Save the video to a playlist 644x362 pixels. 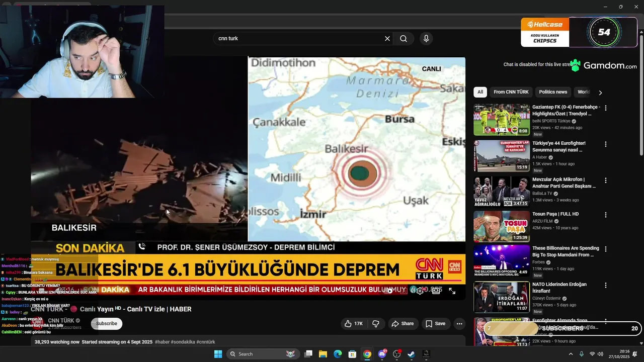point(435,324)
